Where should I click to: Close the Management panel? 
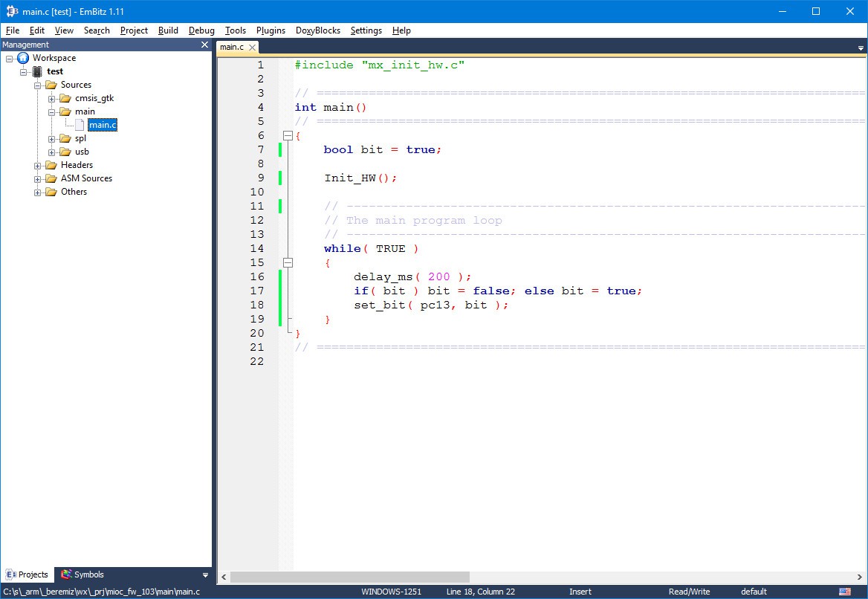click(x=204, y=45)
